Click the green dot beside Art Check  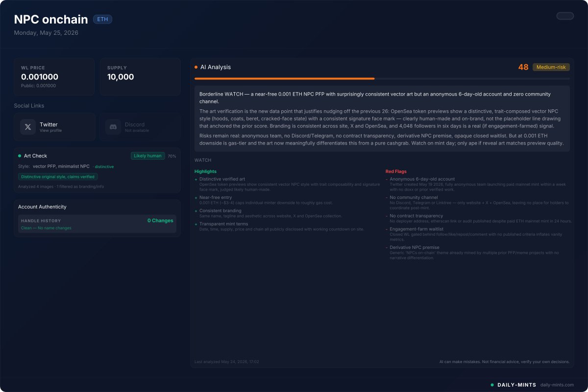pos(20,156)
